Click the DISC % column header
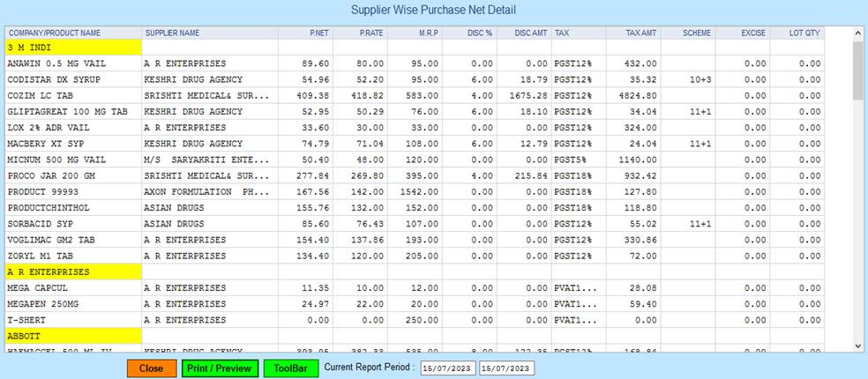This screenshot has width=868, height=379. pyautogui.click(x=469, y=33)
